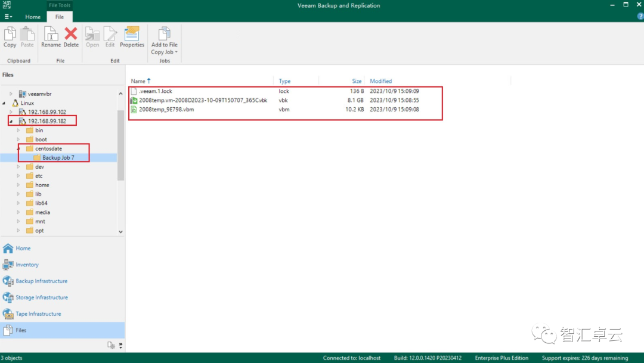Click the vbk file icon
644x363 pixels.
[x=134, y=100]
